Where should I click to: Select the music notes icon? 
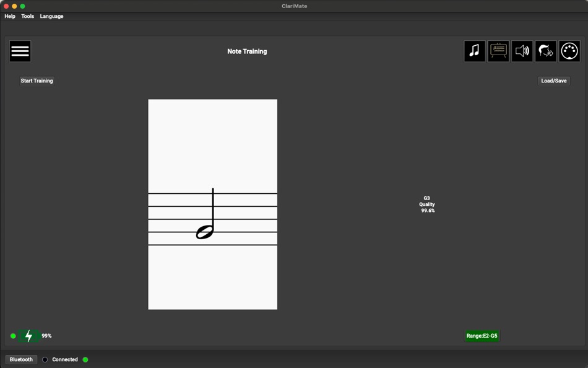point(475,51)
